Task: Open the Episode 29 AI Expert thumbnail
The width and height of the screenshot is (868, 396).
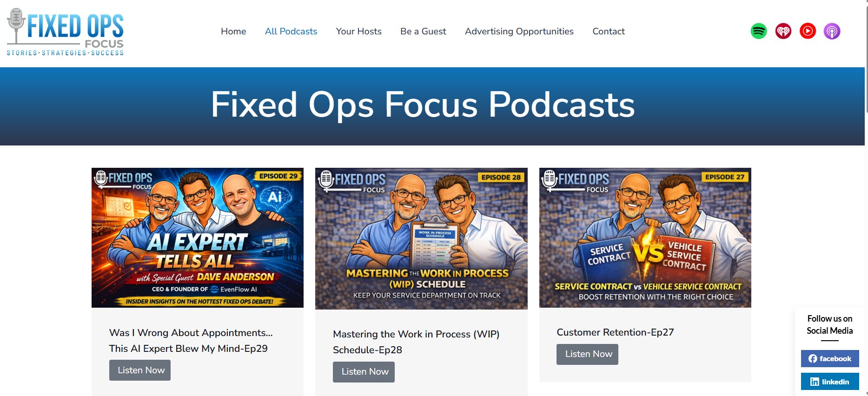Action: pyautogui.click(x=198, y=238)
